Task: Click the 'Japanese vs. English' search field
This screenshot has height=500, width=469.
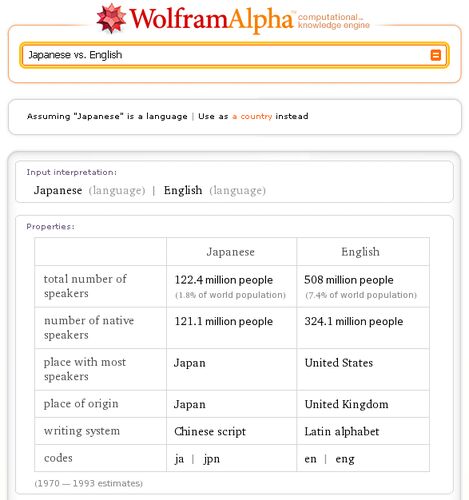Action: click(234, 55)
